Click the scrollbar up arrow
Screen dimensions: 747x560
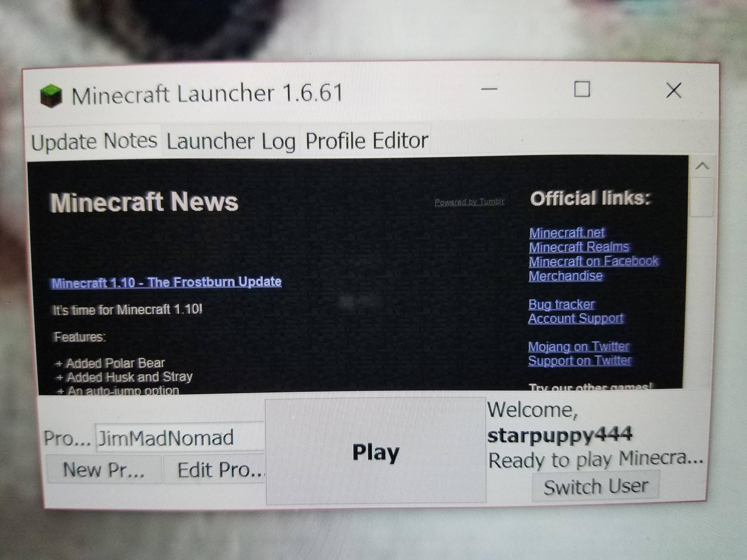(x=702, y=166)
